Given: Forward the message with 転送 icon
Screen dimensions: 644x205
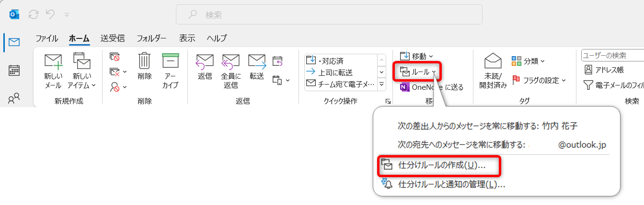Looking at the screenshot, I should [256, 61].
